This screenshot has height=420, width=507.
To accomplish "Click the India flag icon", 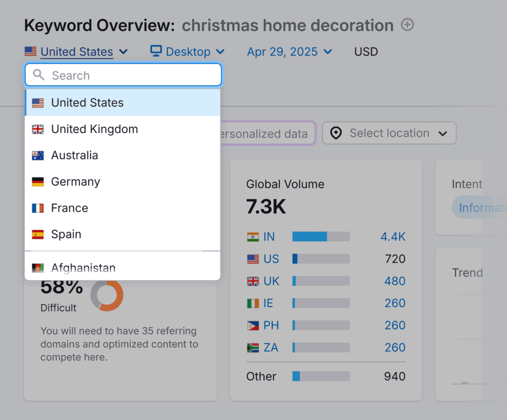I will click(253, 237).
